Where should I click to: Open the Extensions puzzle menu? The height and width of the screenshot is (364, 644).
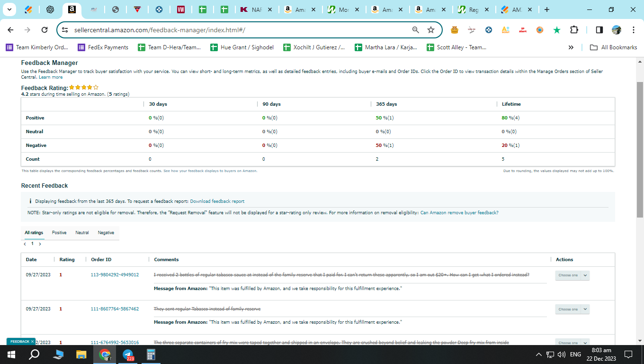pos(574,30)
